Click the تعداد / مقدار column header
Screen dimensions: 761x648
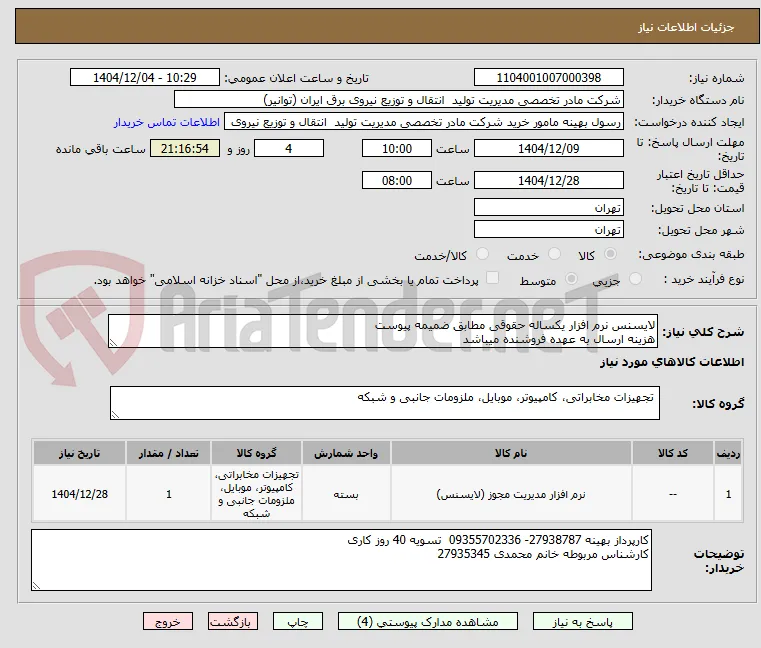(x=168, y=453)
